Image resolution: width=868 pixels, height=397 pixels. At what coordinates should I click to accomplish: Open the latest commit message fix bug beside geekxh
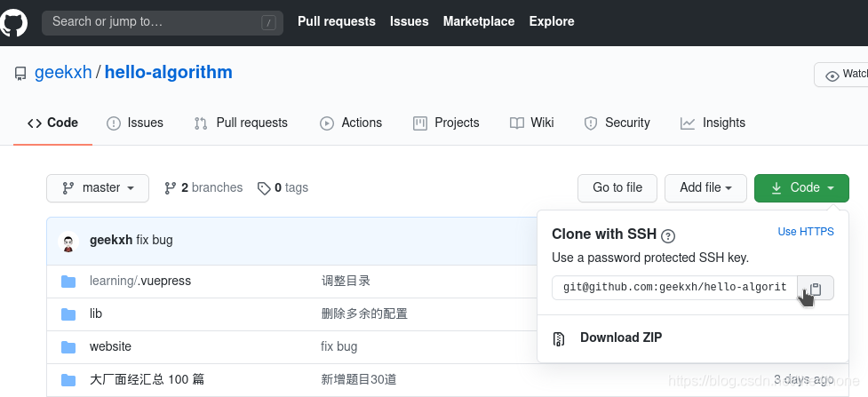click(x=155, y=241)
